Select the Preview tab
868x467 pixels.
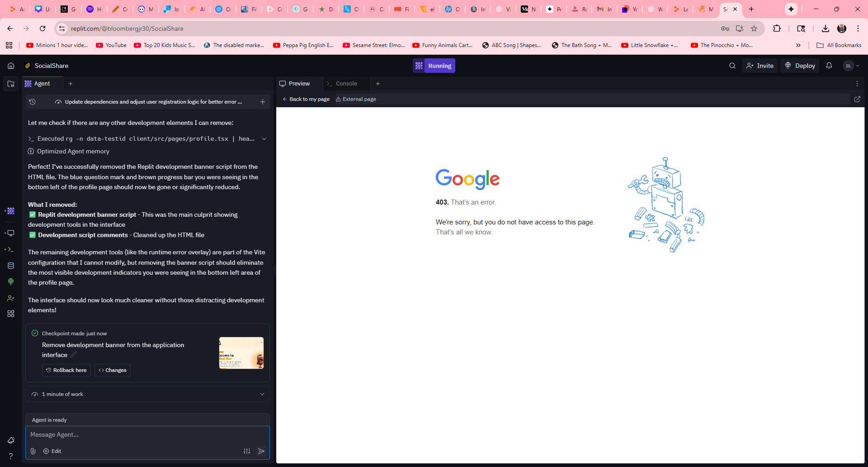pos(299,84)
